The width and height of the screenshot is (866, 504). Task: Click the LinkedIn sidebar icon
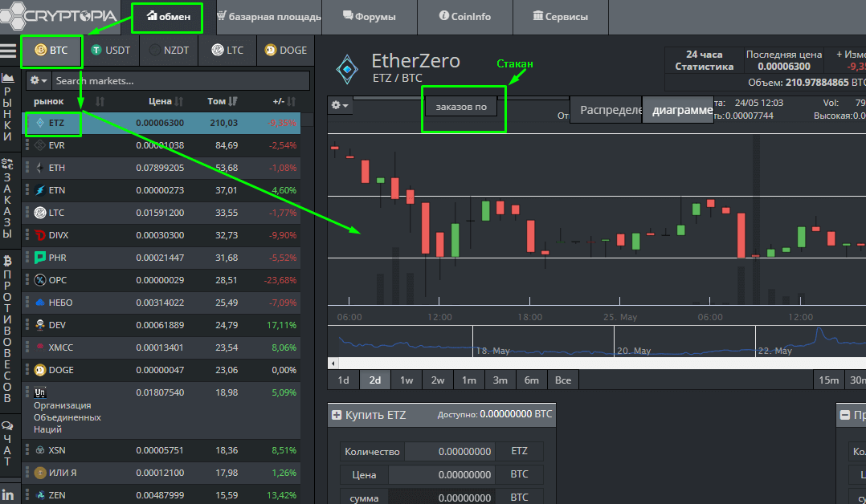[8, 494]
